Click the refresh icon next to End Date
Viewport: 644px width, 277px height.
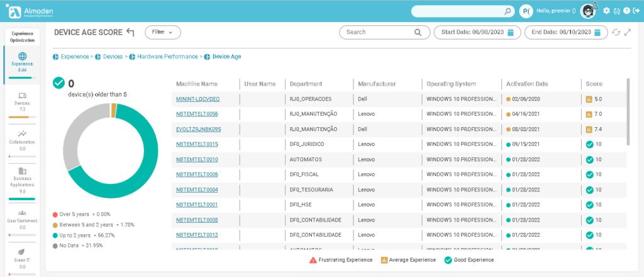tap(616, 32)
